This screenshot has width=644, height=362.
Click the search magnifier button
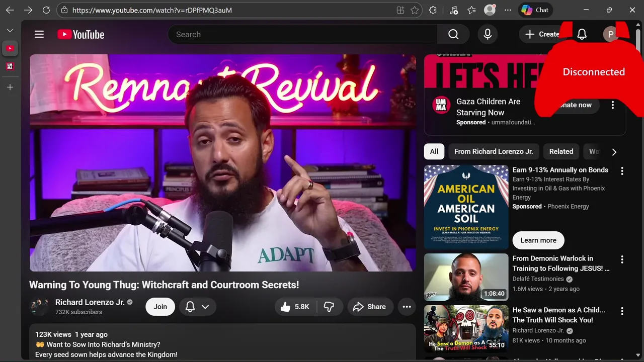point(453,34)
